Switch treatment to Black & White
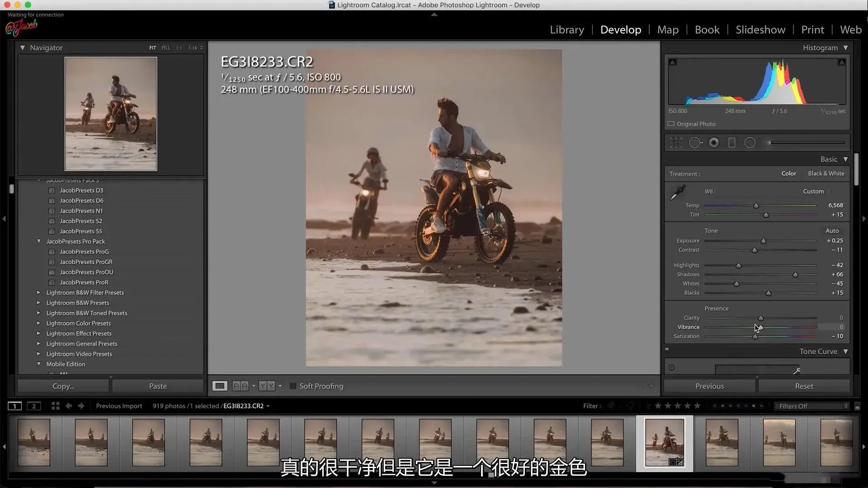Screen dimensions: 868x488 coord(826,174)
